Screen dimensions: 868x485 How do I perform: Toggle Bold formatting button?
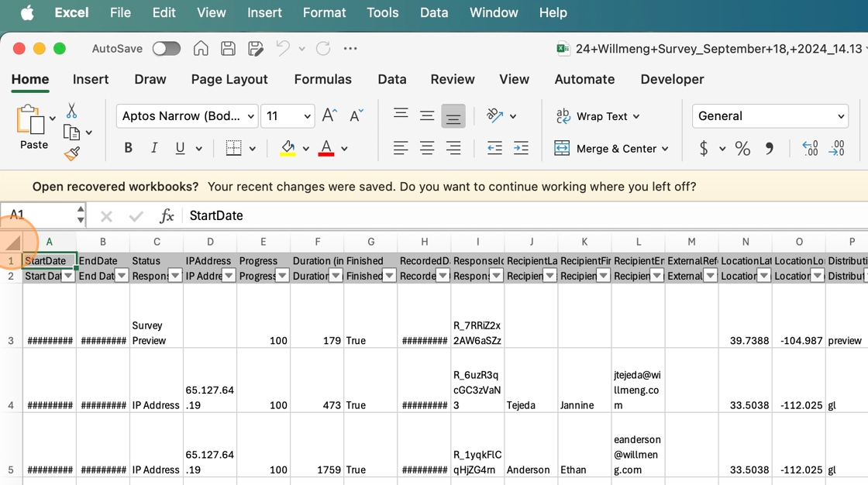[128, 149]
